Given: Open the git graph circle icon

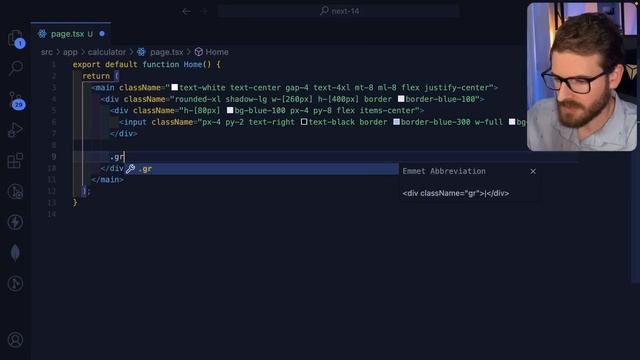Looking at the screenshot, I should 16,284.
